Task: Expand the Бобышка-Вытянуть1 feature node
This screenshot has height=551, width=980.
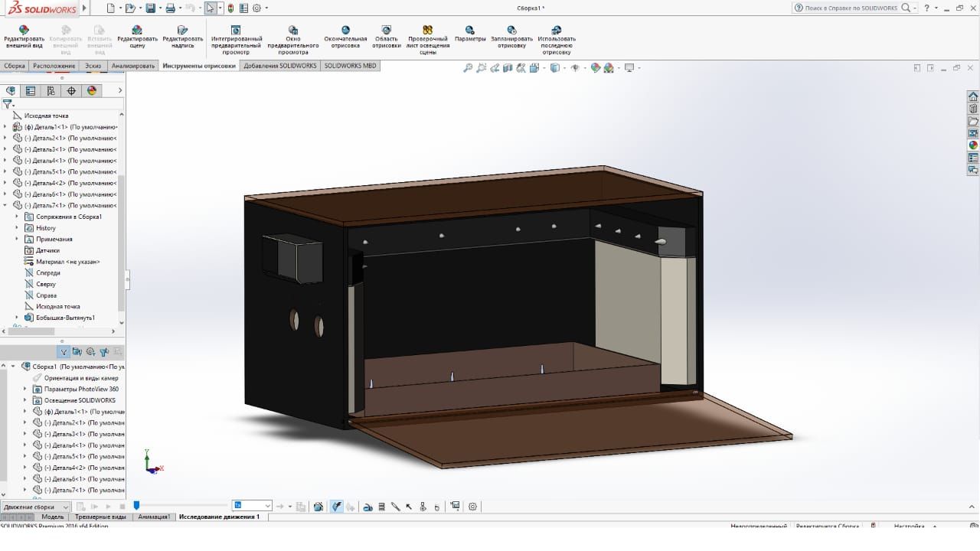Action: coord(17,318)
